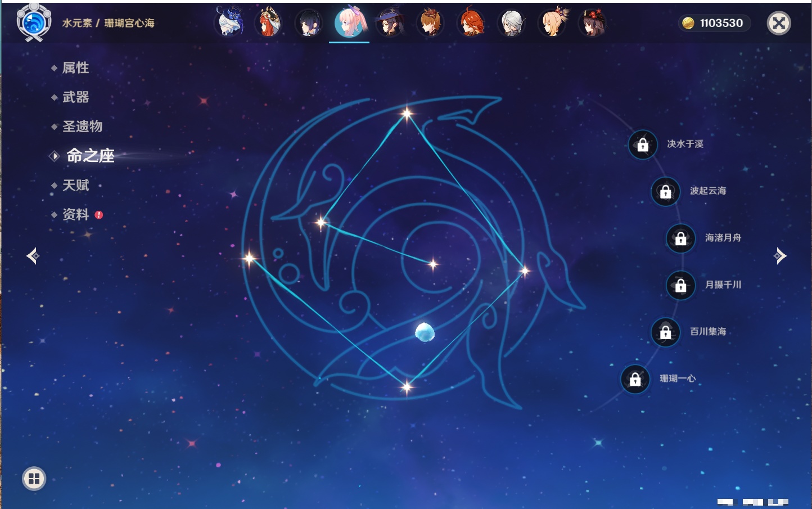Open the 命之座 constellation tab

click(90, 156)
